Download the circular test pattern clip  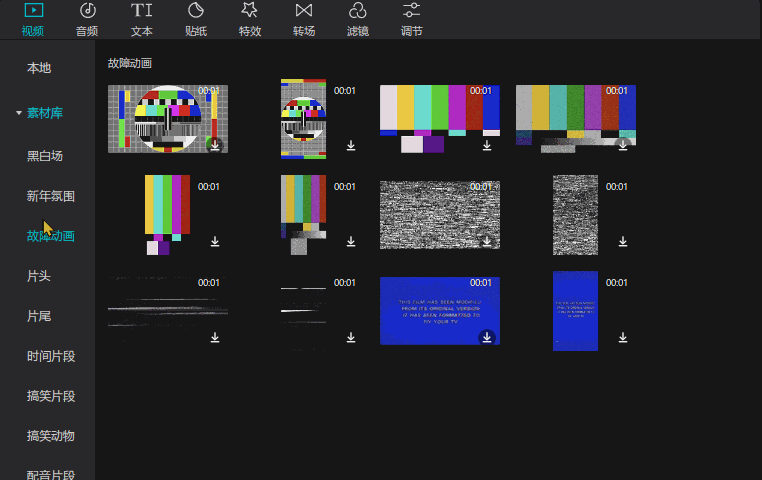click(x=215, y=145)
